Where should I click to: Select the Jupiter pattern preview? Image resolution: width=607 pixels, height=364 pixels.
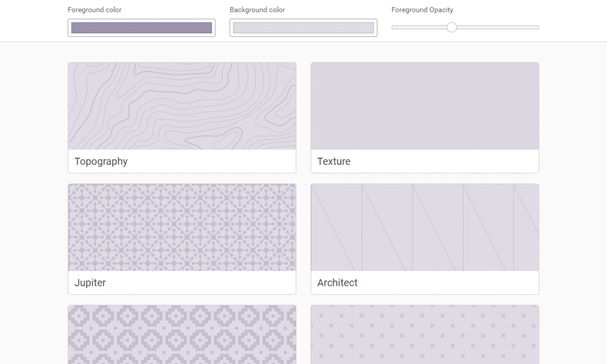[x=182, y=227]
